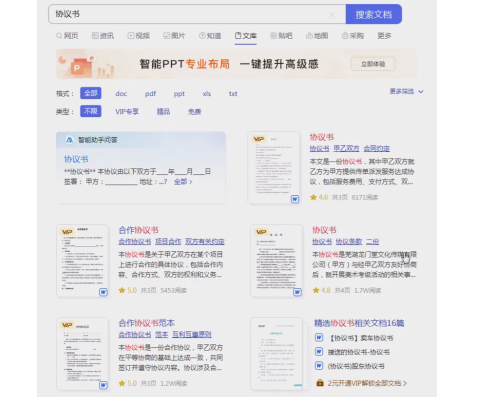The image size is (489, 403).
Task: Click the 搜索文档 search button
Action: 374,14
